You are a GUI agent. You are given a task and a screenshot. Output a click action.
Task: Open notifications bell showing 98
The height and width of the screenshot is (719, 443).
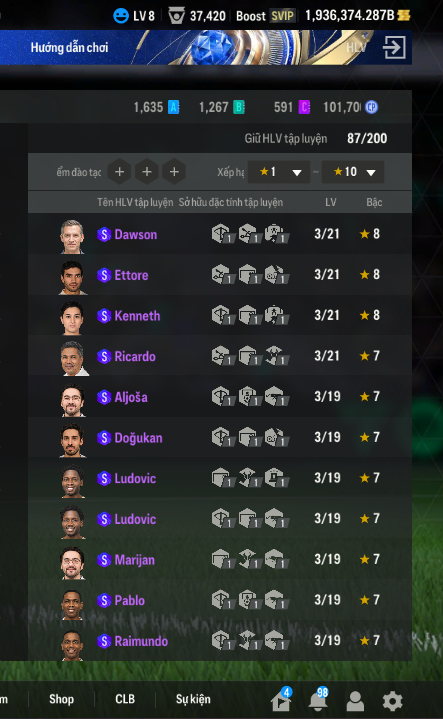pos(318,700)
